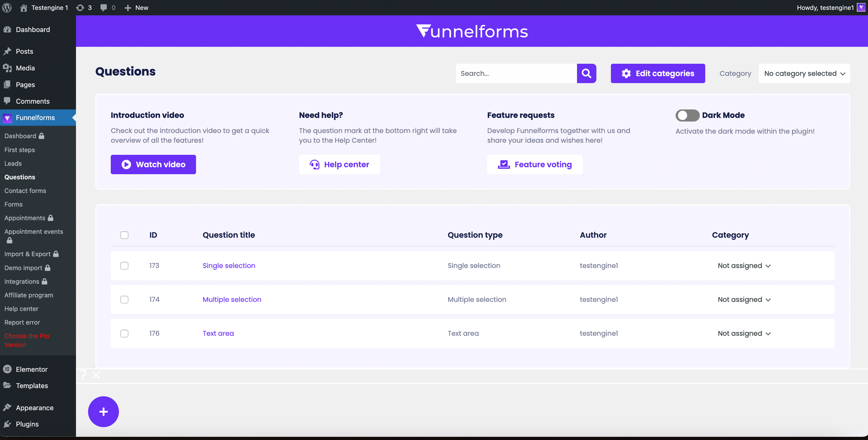Click the Comments icon in sidebar

[x=8, y=101]
